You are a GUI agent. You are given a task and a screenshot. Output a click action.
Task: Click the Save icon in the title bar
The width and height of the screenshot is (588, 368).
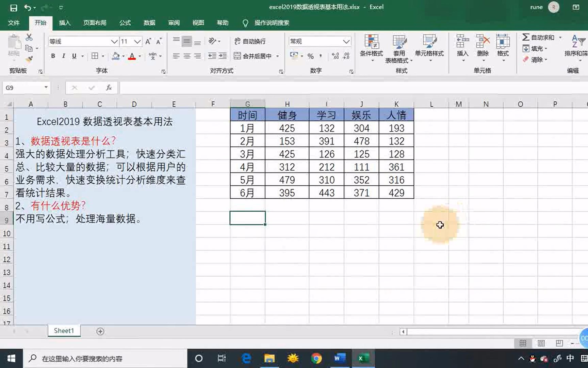click(x=14, y=7)
